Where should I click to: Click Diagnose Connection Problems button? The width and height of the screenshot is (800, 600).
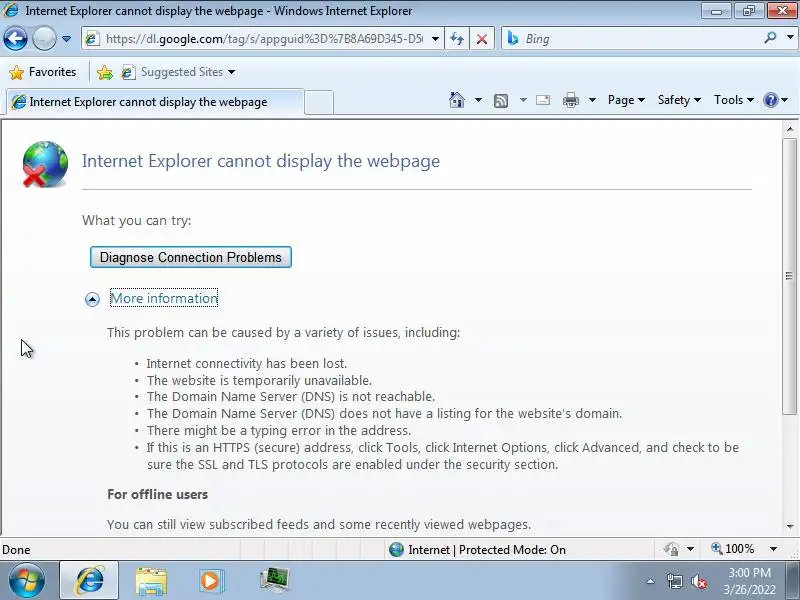pos(191,257)
